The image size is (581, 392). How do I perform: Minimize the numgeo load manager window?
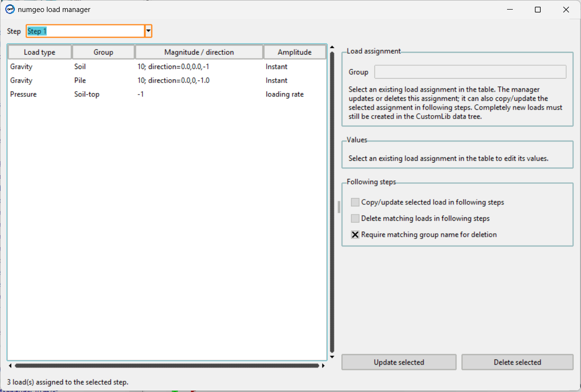510,10
